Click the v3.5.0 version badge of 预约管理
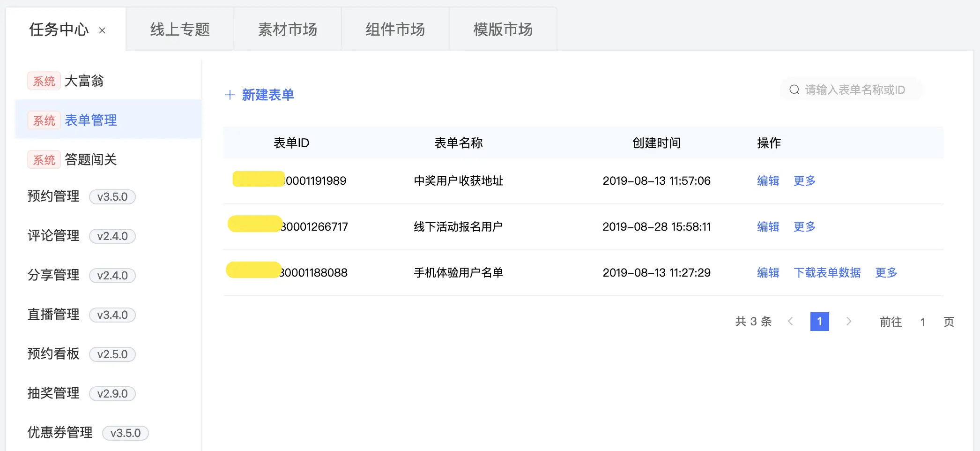Image resolution: width=980 pixels, height=451 pixels. 112,197
